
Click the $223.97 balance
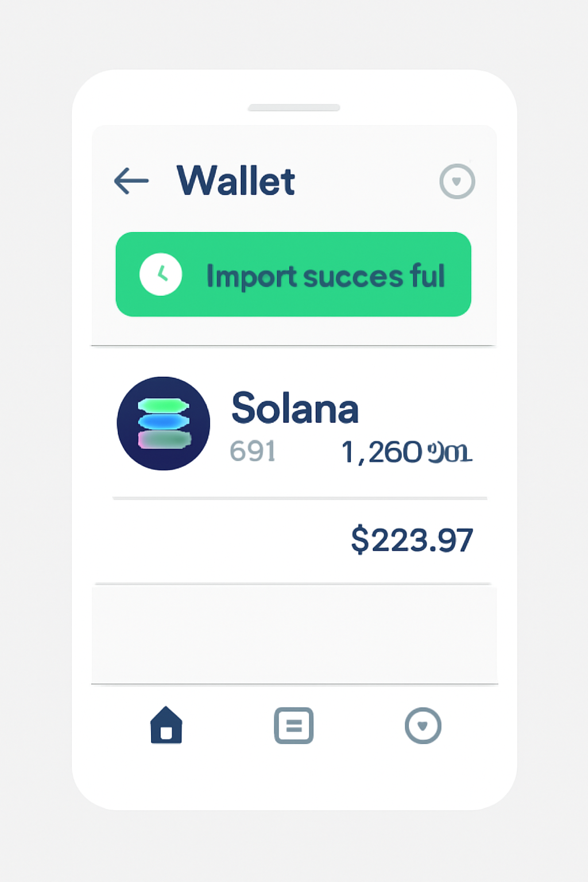[412, 540]
